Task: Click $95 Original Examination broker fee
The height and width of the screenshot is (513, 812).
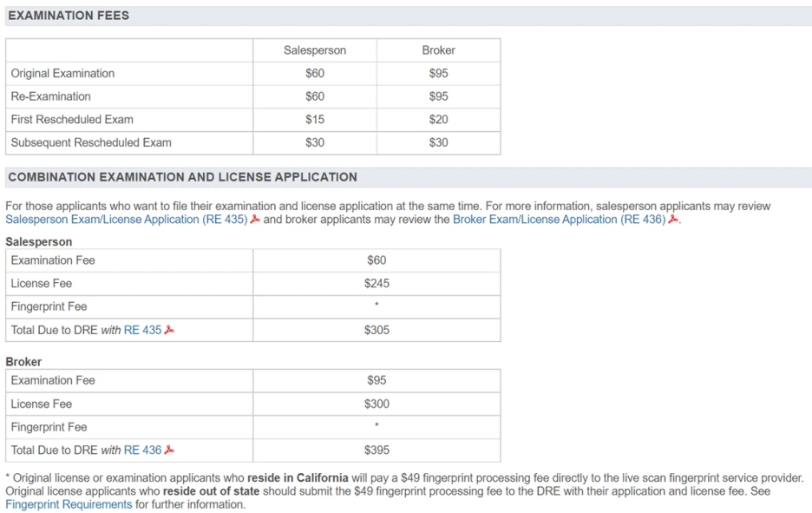Action: (439, 74)
